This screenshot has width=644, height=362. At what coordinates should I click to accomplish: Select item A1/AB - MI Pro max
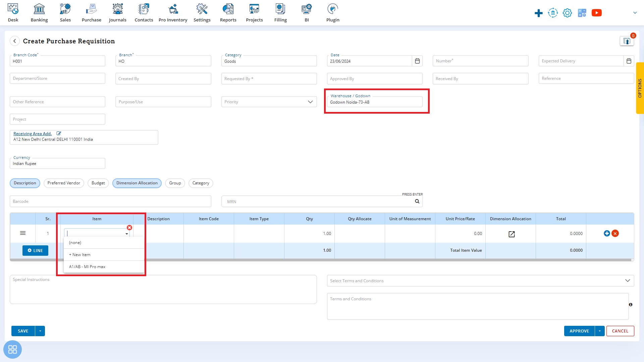[x=87, y=266]
